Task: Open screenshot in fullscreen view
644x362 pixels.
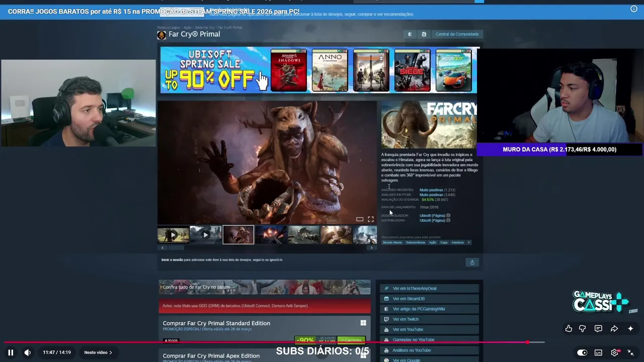Action: (x=371, y=219)
